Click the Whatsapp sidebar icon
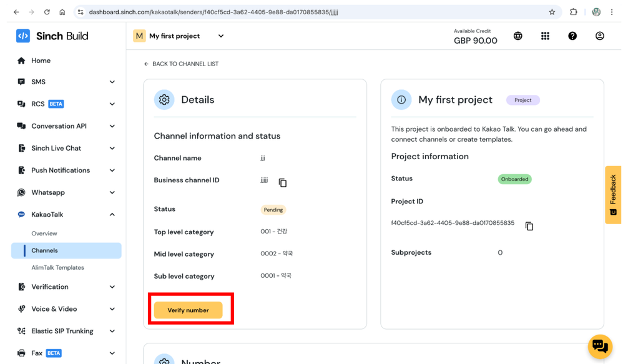 (x=21, y=192)
